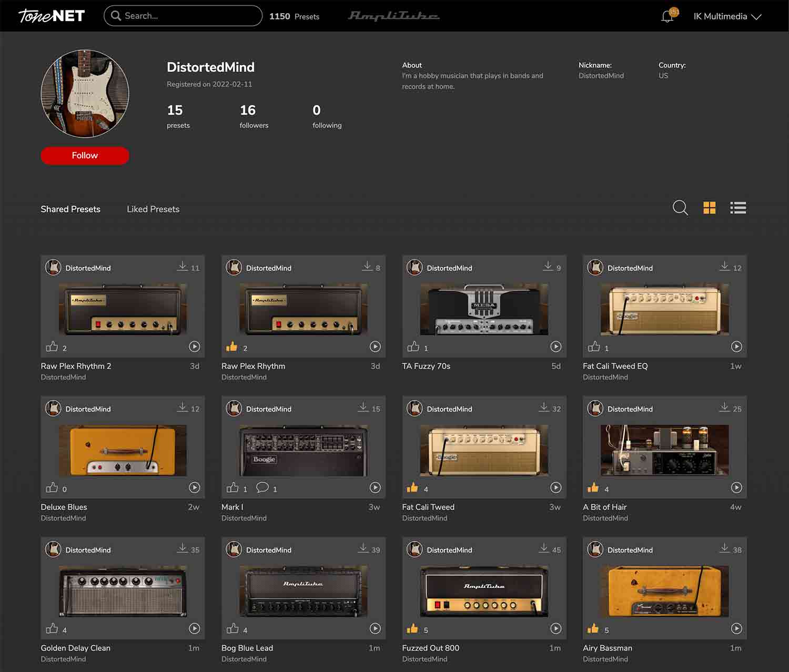This screenshot has height=672, width=789.
Task: Unlike the Fuzzed Out 800 preset
Action: pyautogui.click(x=412, y=629)
